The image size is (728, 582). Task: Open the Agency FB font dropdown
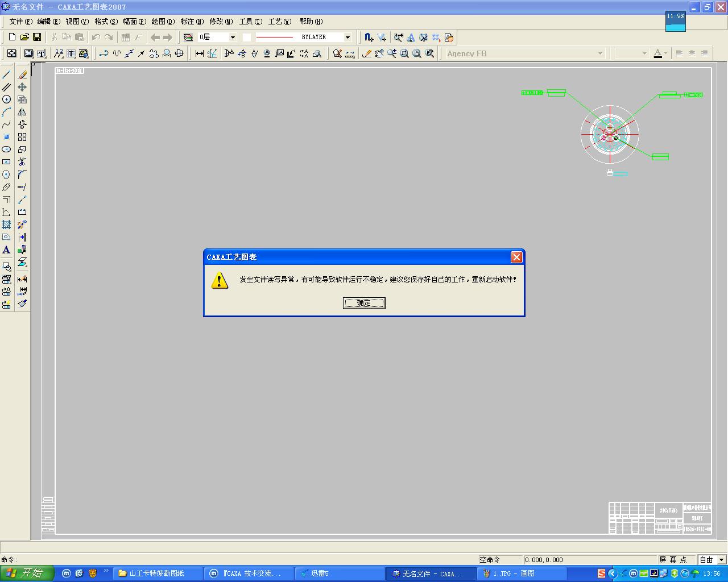(600, 53)
